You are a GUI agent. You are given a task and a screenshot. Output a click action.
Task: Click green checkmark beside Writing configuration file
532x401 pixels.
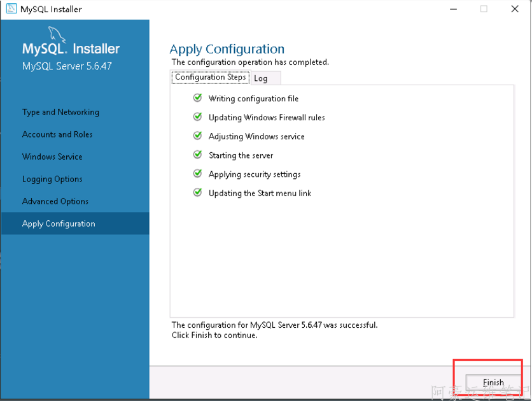[197, 98]
